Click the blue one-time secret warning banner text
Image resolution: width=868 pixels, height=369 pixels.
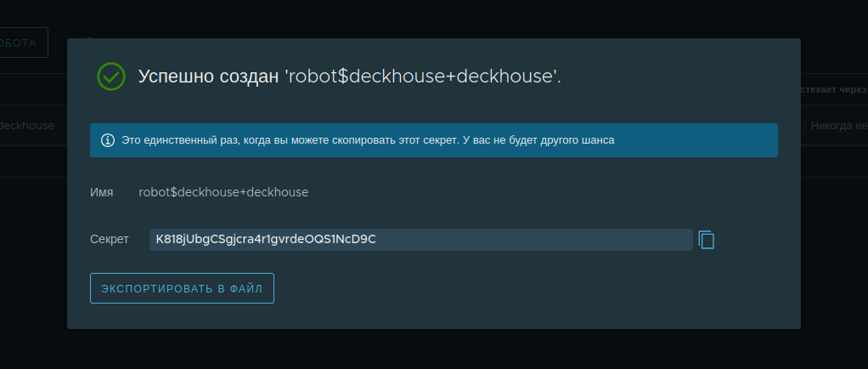(367, 140)
